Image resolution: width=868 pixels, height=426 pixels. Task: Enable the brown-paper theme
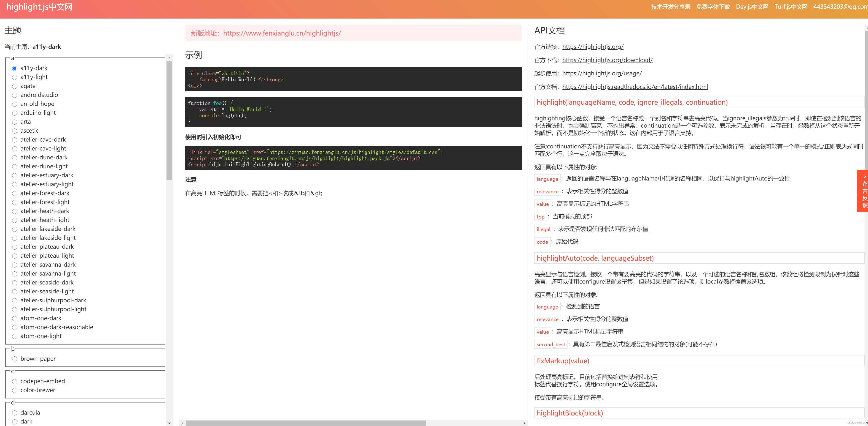14,359
